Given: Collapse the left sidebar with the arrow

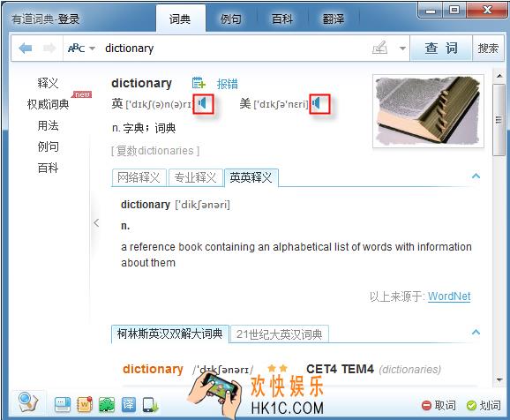Looking at the screenshot, I should coord(96,223).
